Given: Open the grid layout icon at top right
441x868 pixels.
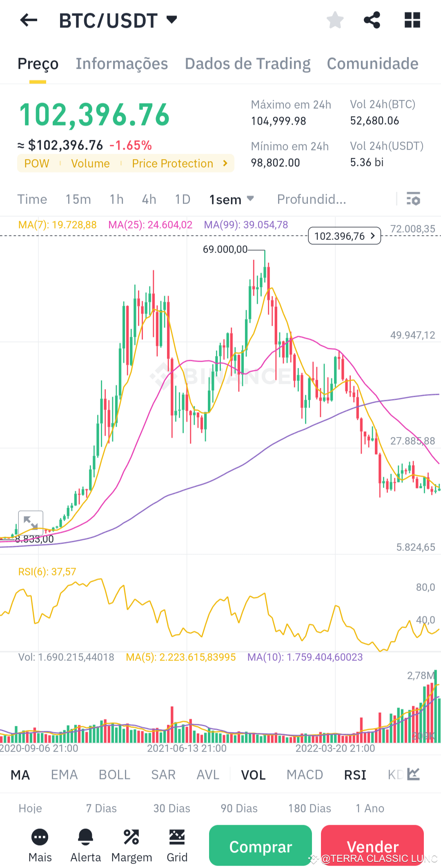Looking at the screenshot, I should 412,20.
